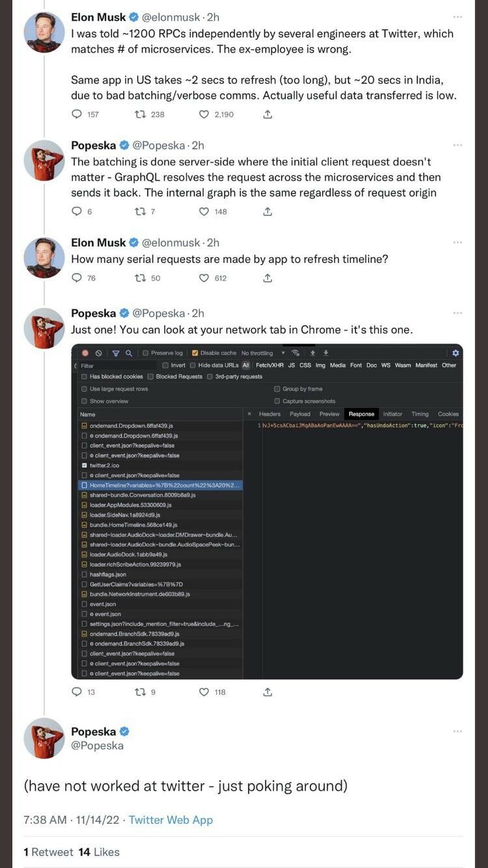Enable the Preserve log checkbox
The width and height of the screenshot is (488, 868).
(146, 353)
